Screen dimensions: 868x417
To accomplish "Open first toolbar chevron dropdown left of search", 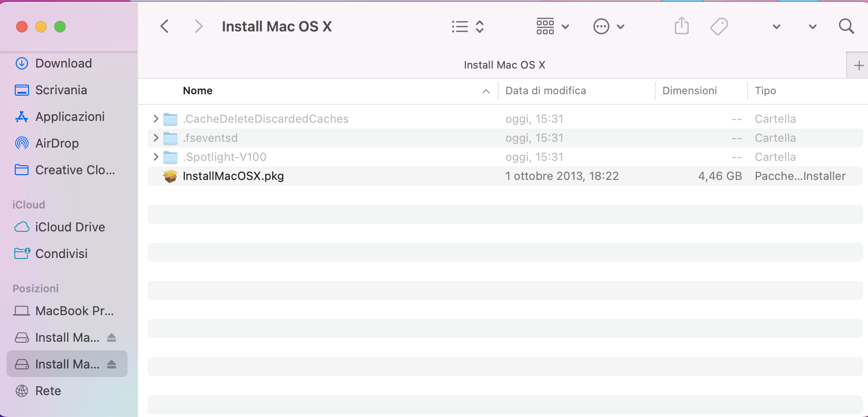I will point(777,27).
